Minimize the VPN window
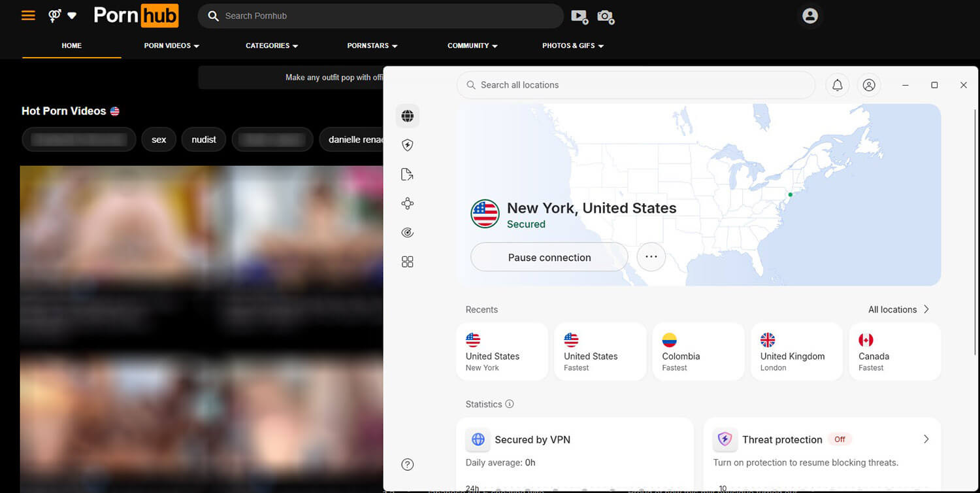The image size is (980, 493). pyautogui.click(x=906, y=85)
